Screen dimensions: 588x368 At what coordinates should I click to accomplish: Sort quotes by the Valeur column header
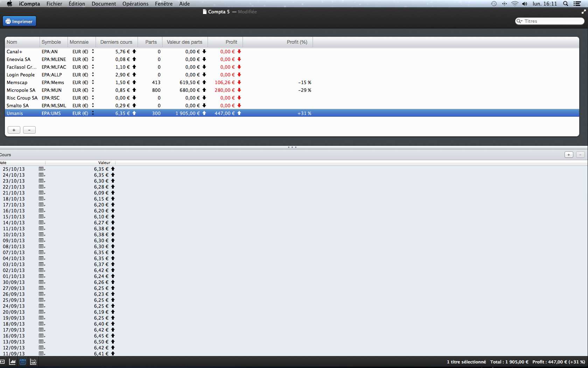[80, 163]
